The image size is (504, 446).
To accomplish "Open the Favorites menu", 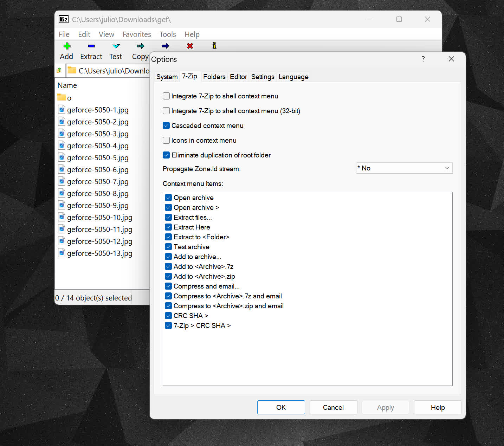I will coord(137,34).
